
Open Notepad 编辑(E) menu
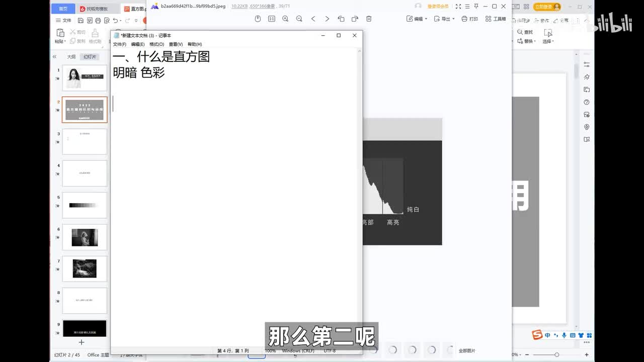(138, 44)
